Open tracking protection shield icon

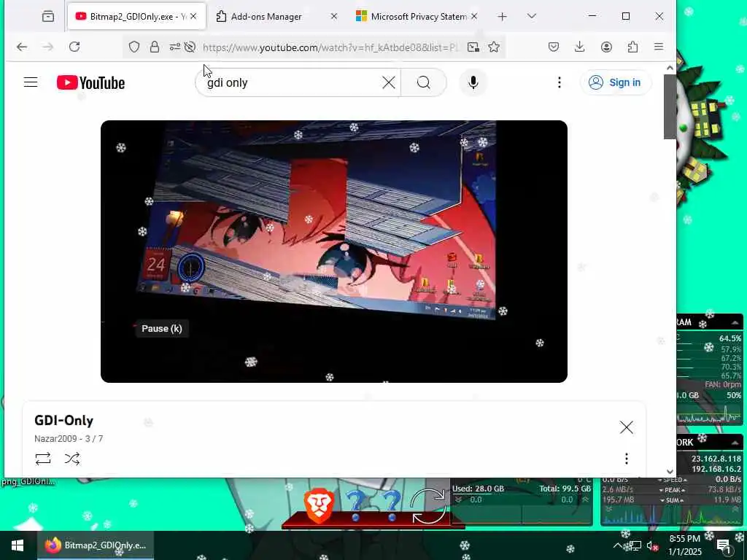pyautogui.click(x=134, y=47)
